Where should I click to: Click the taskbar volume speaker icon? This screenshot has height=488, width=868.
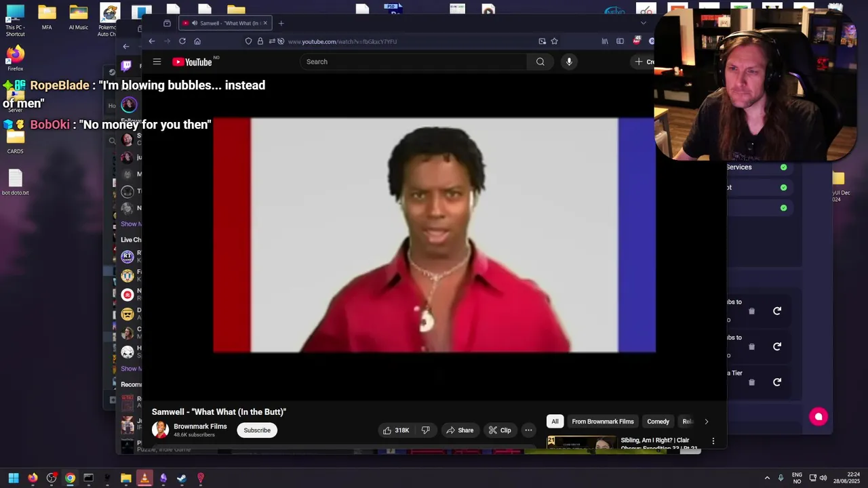(x=823, y=478)
